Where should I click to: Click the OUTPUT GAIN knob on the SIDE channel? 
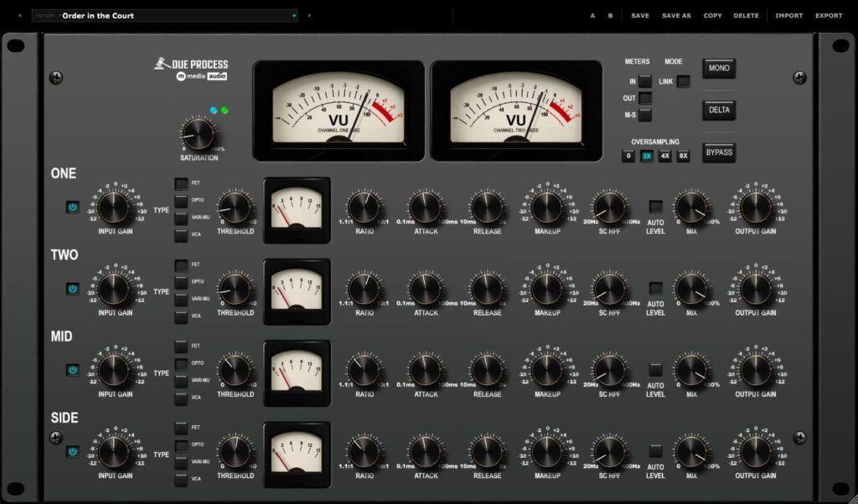[756, 452]
